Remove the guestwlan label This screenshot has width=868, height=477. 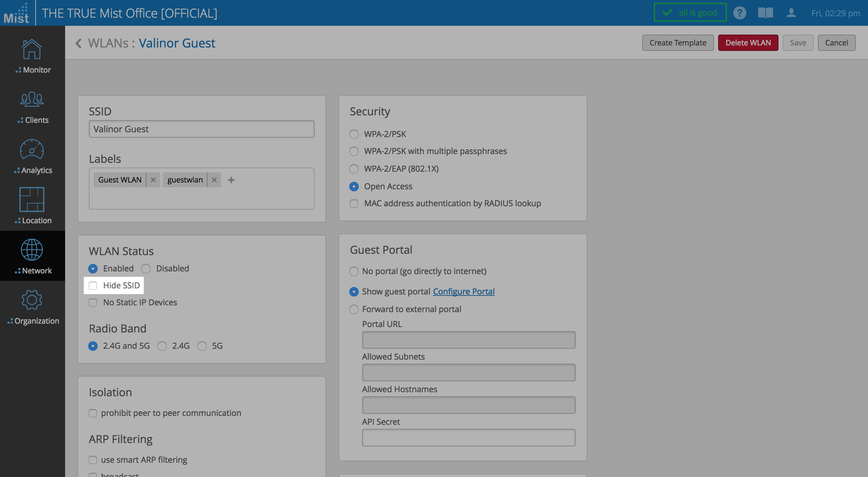click(214, 180)
